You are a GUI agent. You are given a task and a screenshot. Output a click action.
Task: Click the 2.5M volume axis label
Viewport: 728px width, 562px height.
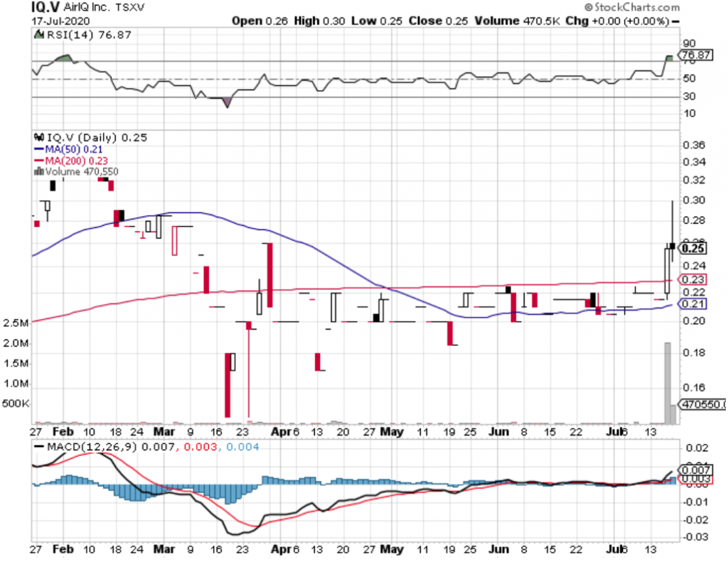point(16,323)
